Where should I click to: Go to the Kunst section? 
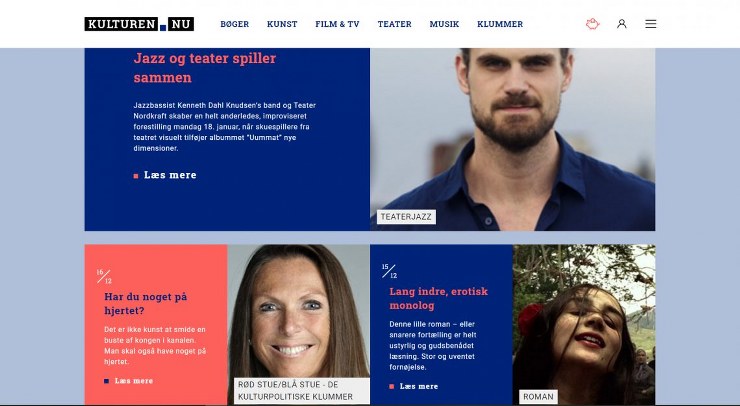point(282,24)
